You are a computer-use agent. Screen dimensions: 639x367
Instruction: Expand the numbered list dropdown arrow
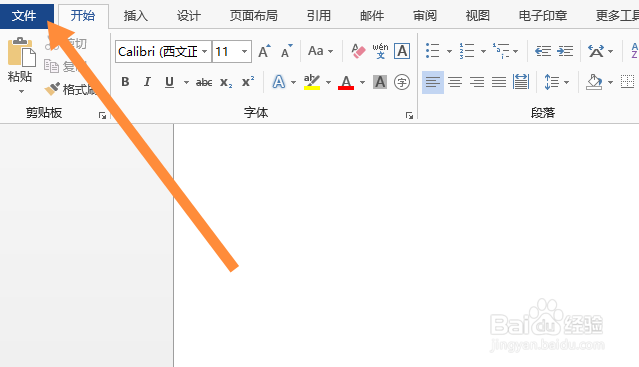tap(483, 52)
